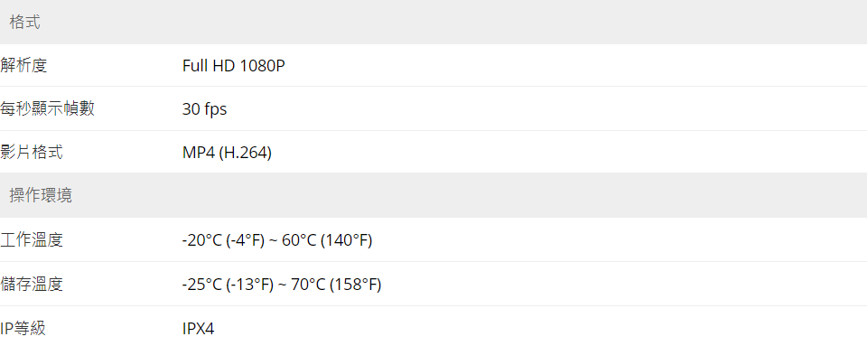The height and width of the screenshot is (346, 868).
Task: Click the (140°F) text in 工作溫度 row
Action: tap(347, 241)
